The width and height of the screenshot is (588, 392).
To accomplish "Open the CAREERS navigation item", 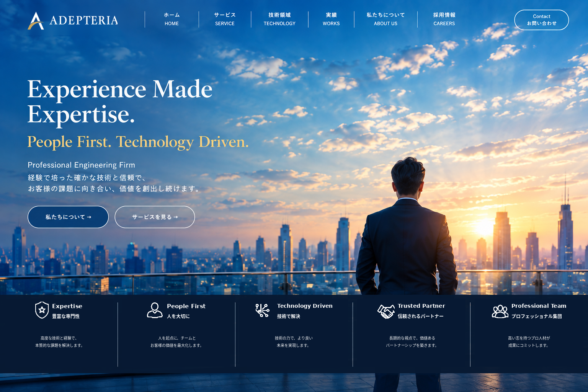I will pos(444,19).
